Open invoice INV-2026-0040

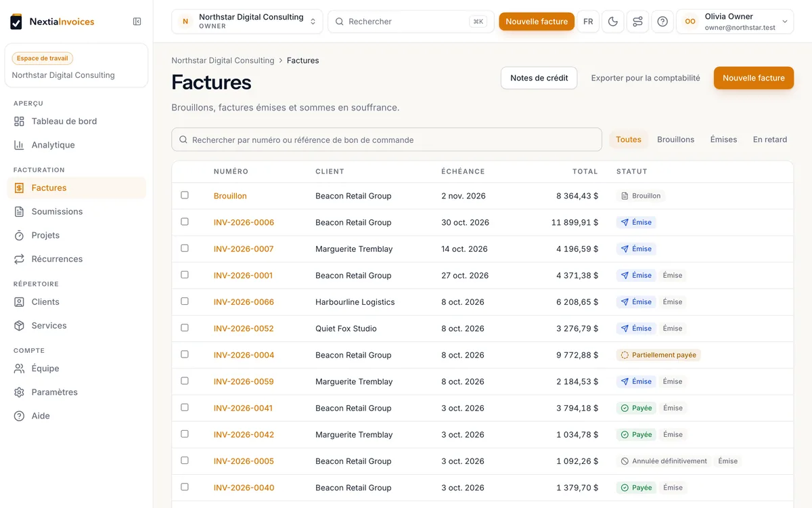pos(244,488)
